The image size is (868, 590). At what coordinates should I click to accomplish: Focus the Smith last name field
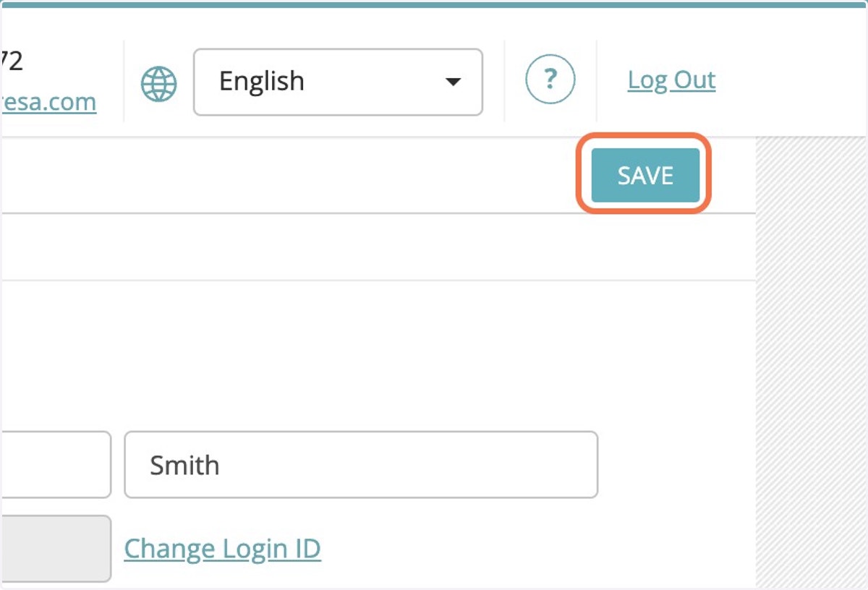click(361, 465)
